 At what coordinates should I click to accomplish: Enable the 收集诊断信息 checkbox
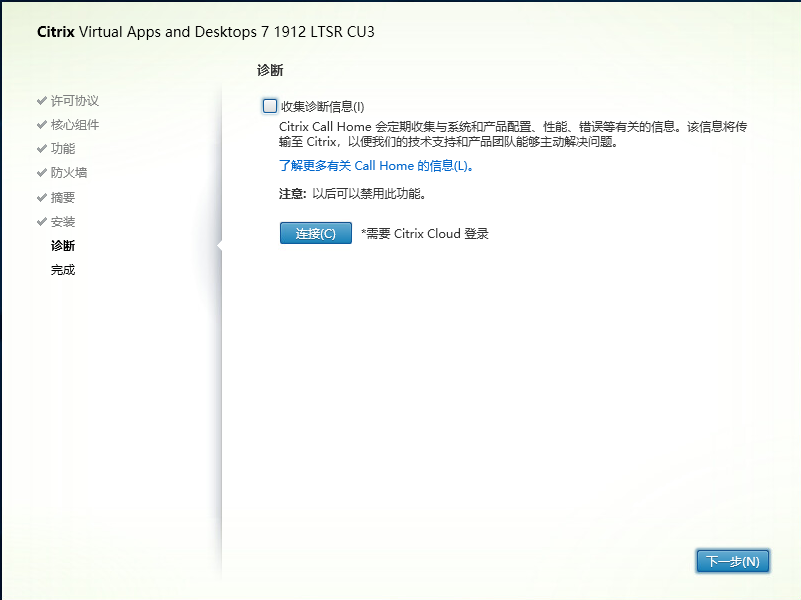click(270, 106)
